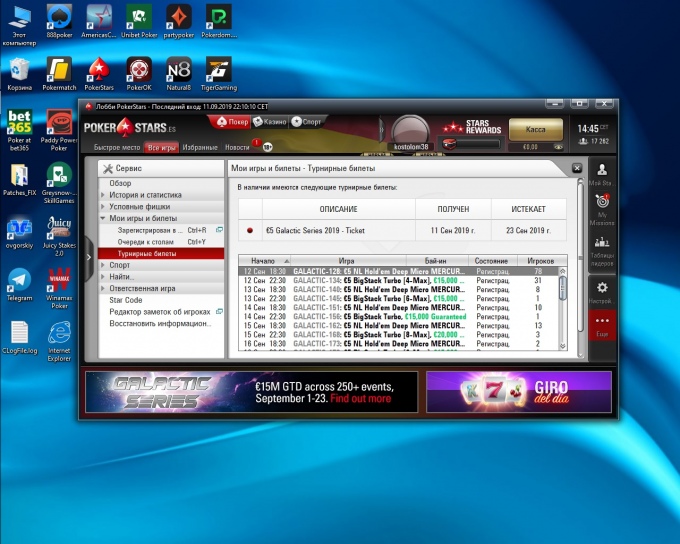The height and width of the screenshot is (544, 680).
Task: Open Зарегистрирован в... menu entry
Action: pos(161,230)
